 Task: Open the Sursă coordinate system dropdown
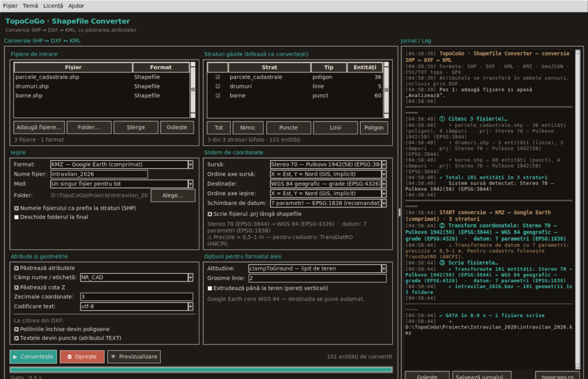(328, 164)
